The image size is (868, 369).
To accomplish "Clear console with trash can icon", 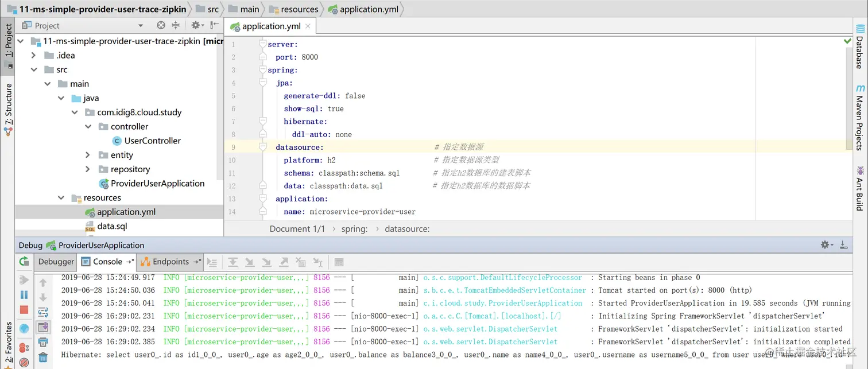I will pyautogui.click(x=43, y=358).
